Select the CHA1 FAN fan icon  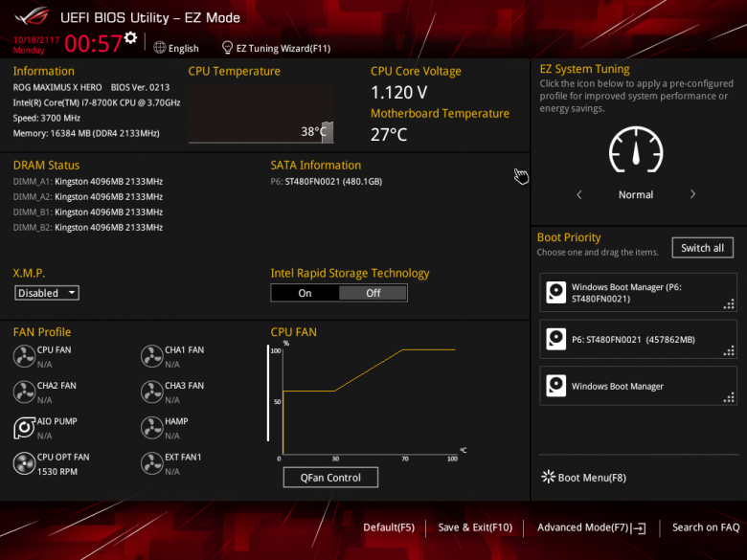coord(152,356)
